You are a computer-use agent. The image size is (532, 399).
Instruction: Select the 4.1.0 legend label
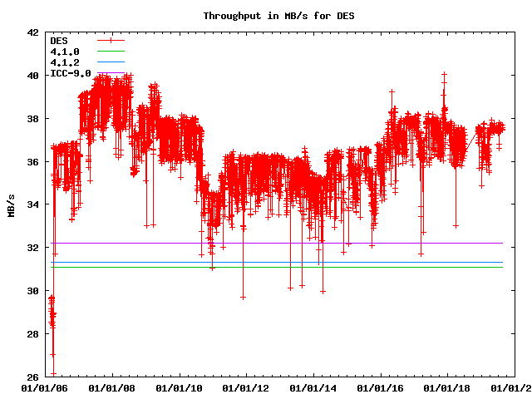pyautogui.click(x=64, y=52)
